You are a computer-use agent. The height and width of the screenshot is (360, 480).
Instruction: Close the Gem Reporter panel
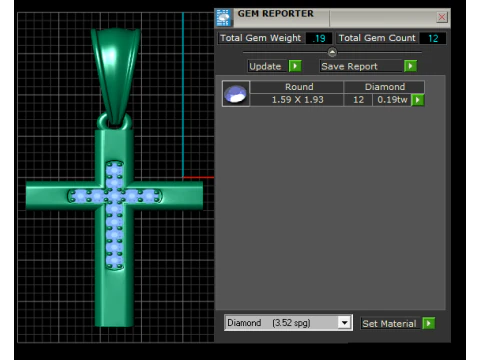(x=442, y=17)
